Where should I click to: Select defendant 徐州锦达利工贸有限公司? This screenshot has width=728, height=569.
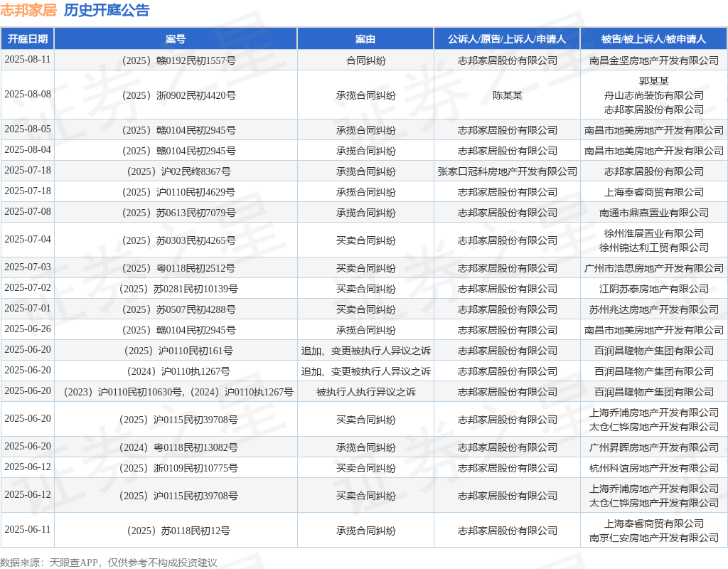point(654,248)
